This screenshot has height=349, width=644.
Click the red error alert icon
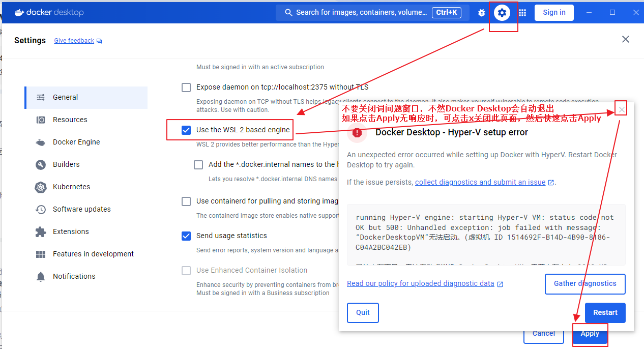click(357, 133)
